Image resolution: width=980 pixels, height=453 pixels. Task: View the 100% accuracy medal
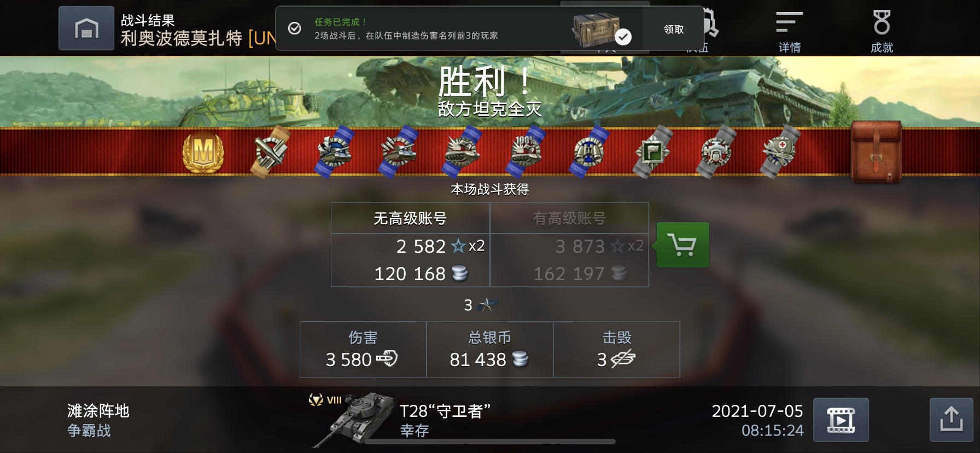[x=524, y=152]
